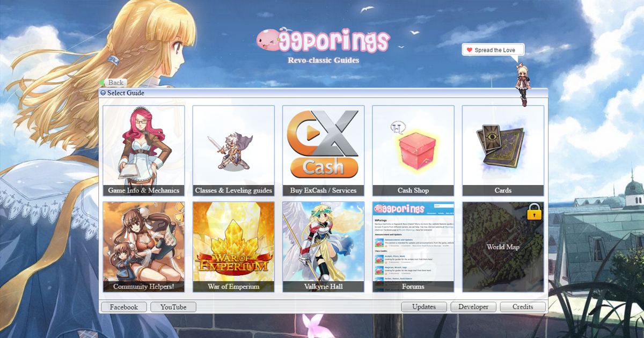
Task: Open the Cash Shop guide tile
Action: tap(413, 151)
